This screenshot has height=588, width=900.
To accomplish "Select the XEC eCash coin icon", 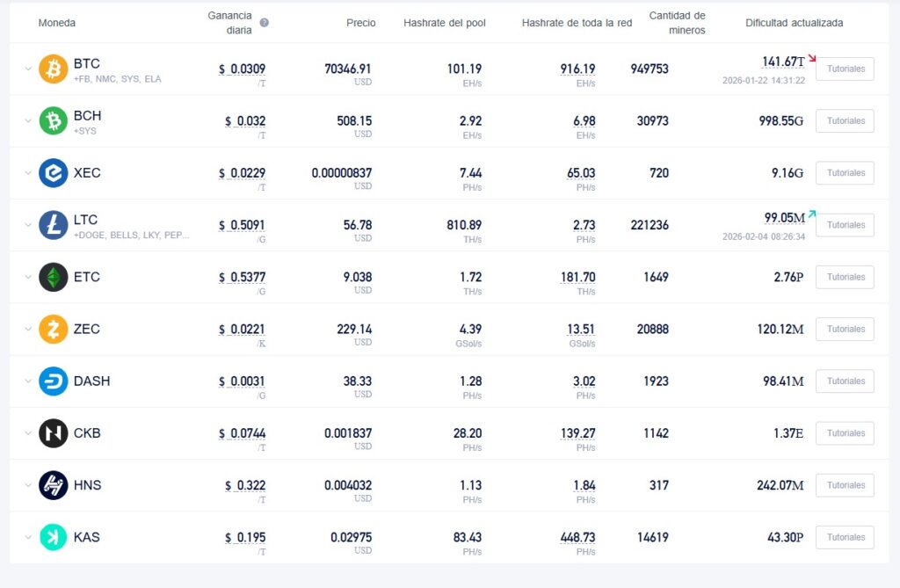I will 53,172.
